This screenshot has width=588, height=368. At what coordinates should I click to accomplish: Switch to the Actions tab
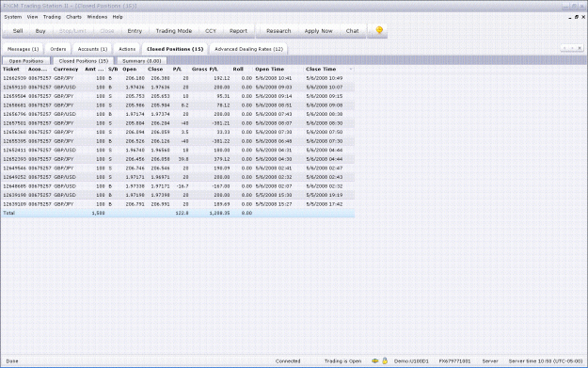127,49
